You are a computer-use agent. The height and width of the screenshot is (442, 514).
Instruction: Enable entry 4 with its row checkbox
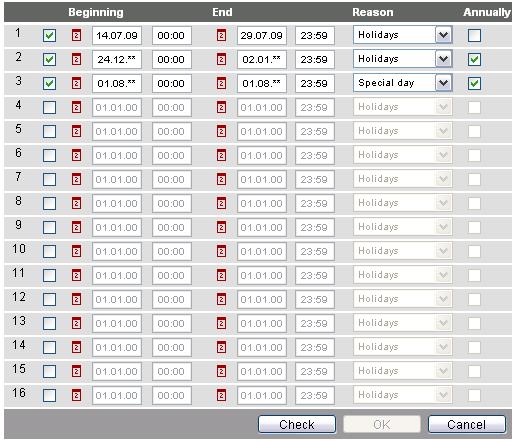(x=49, y=107)
